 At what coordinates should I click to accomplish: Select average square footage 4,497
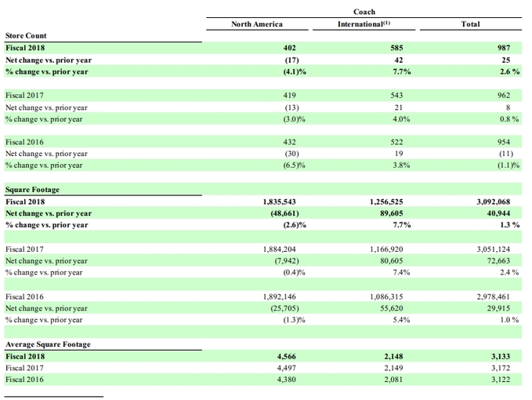286,369
